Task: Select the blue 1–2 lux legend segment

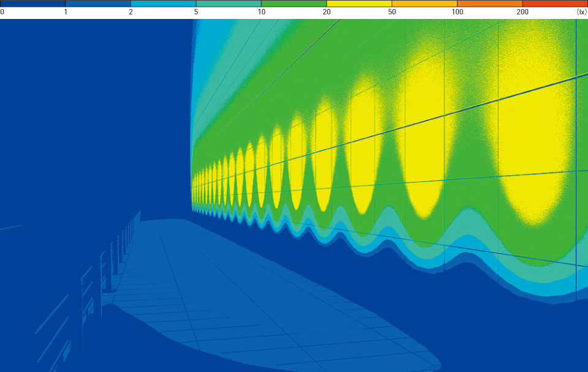Action: [x=98, y=4]
